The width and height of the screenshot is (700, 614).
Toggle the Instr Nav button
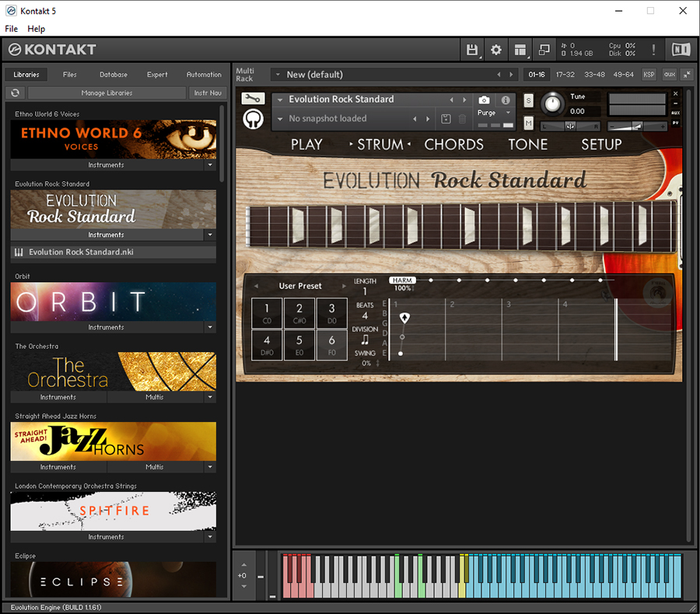[208, 92]
